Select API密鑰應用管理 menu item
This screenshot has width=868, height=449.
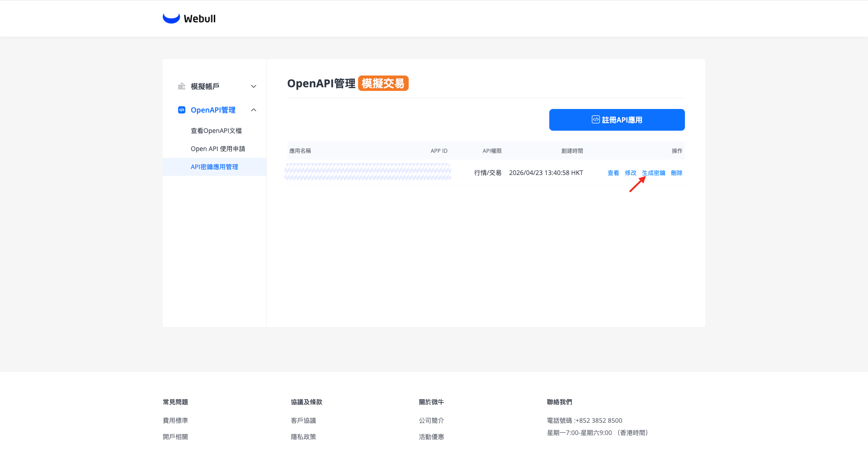214,167
